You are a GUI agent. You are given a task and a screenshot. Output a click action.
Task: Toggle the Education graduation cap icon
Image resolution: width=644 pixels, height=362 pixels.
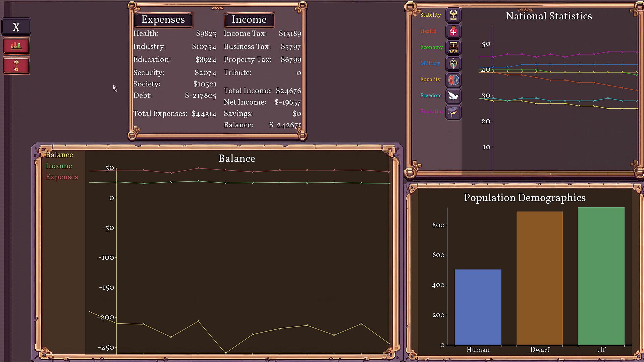453,112
